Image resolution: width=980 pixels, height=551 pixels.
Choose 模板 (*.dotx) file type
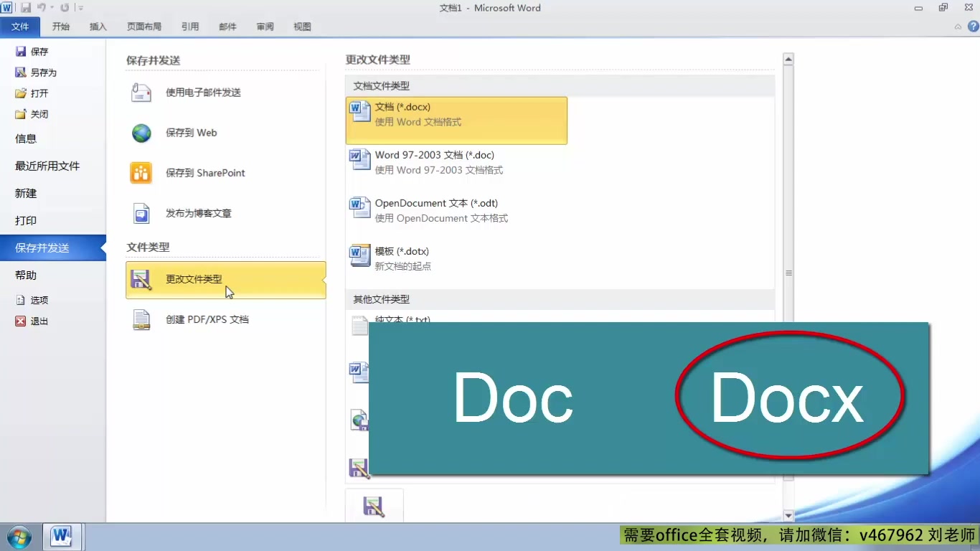456,265
